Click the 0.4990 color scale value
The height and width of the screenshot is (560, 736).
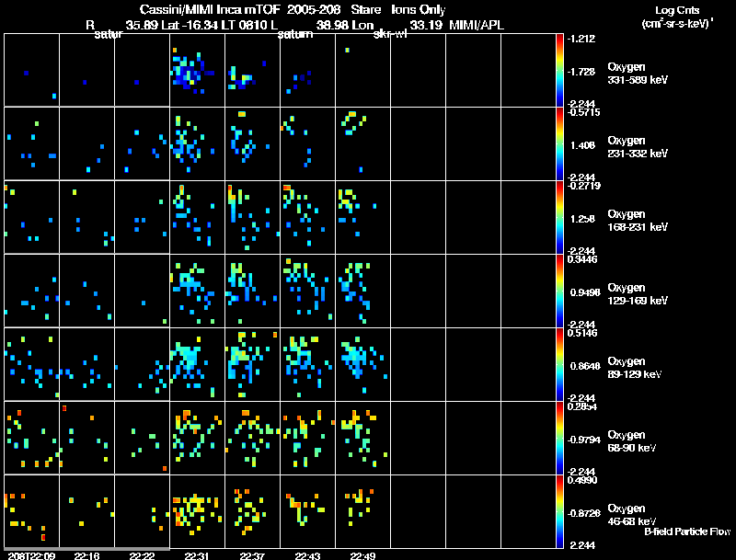[x=582, y=480]
